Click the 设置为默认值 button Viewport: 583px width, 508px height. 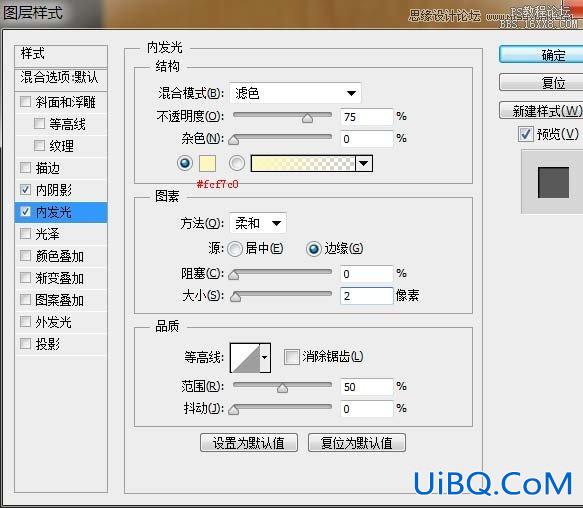(249, 443)
